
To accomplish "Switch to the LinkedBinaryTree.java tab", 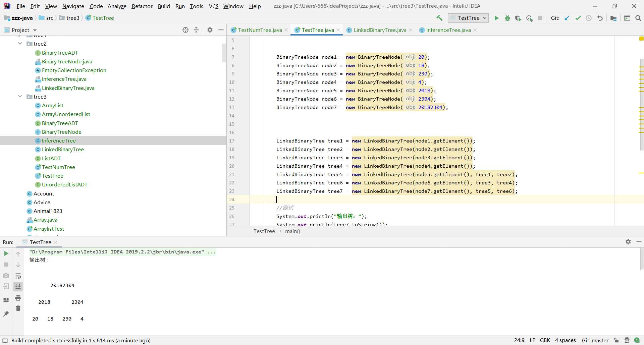I will 380,30.
